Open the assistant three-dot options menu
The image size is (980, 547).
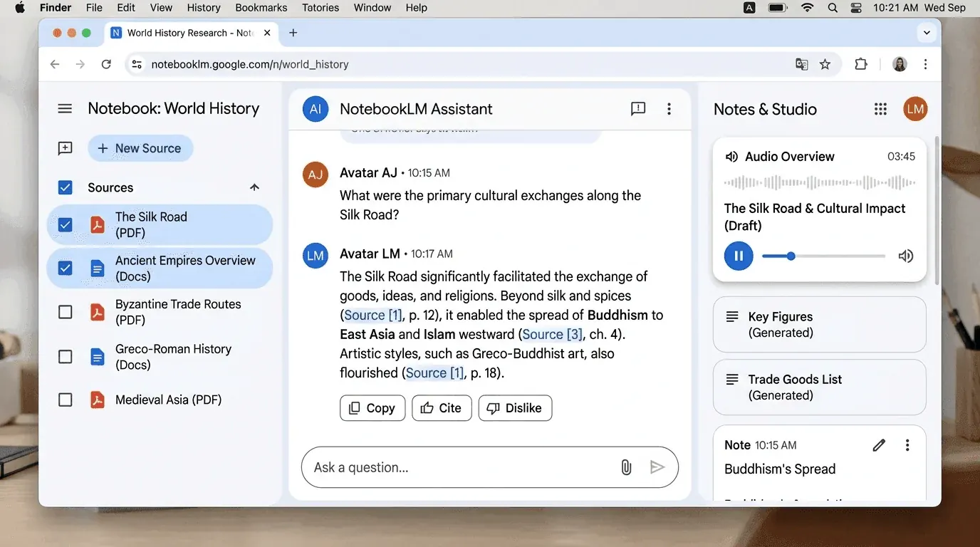669,109
